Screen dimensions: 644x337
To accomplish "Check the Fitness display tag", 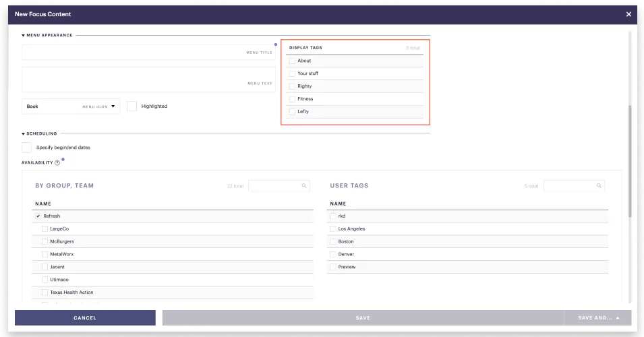I will (292, 99).
